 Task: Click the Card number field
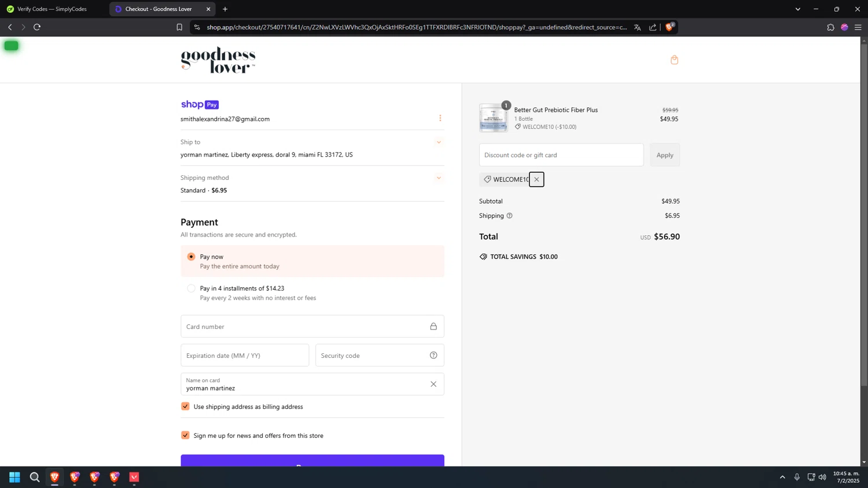[312, 327]
